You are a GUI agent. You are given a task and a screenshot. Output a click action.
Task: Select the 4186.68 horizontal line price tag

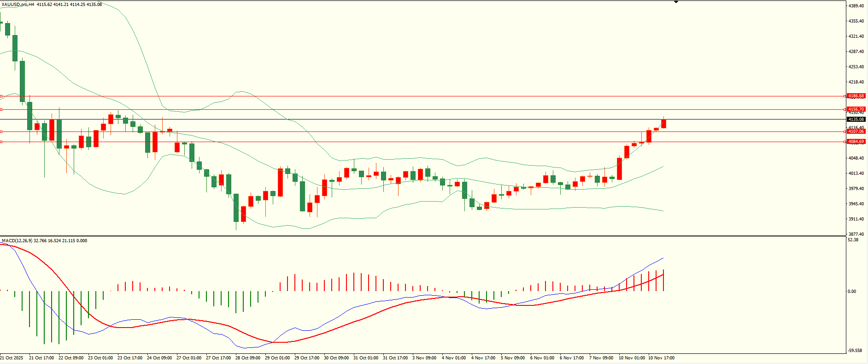tap(856, 96)
